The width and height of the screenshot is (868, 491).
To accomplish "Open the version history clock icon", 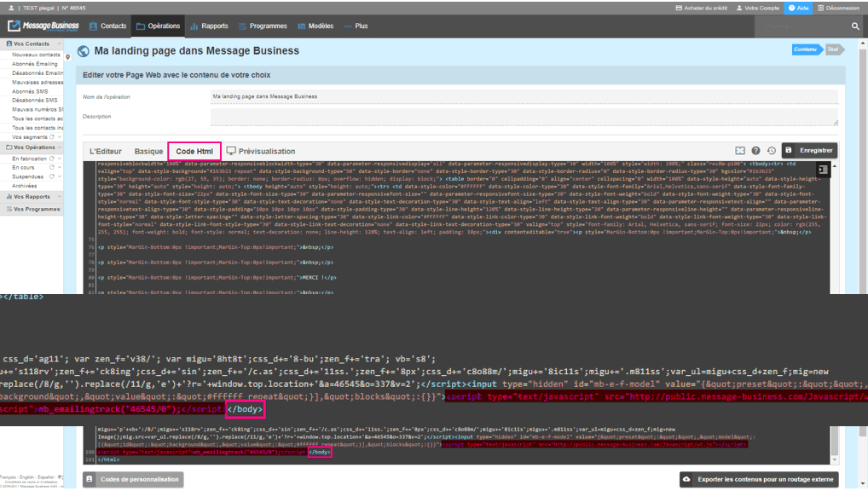I will pyautogui.click(x=771, y=151).
